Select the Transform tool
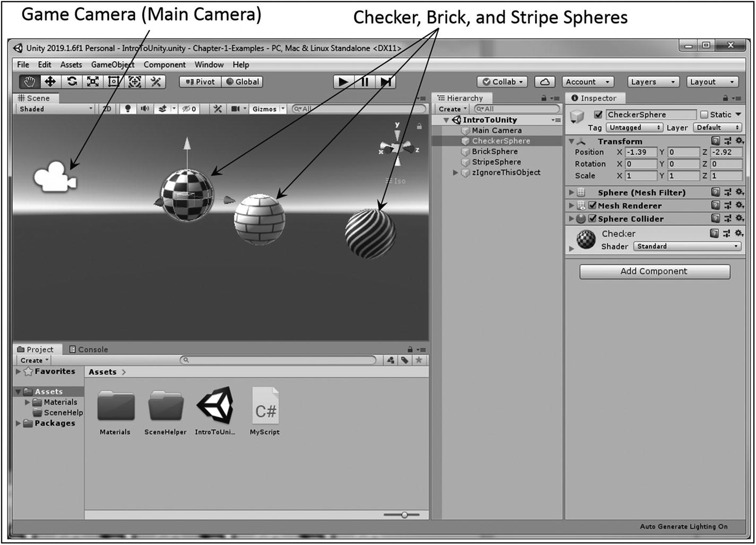 (x=135, y=82)
